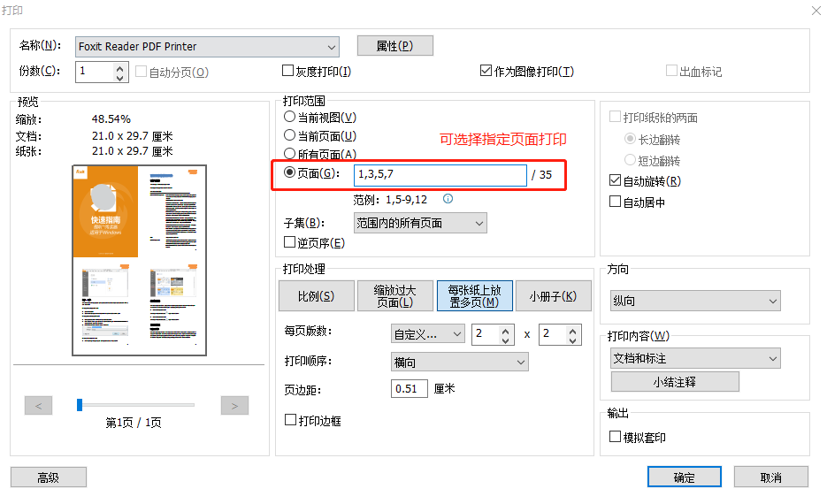This screenshot has width=827, height=504.
Task: Click the zoom value 48.54% text
Action: click(x=111, y=119)
